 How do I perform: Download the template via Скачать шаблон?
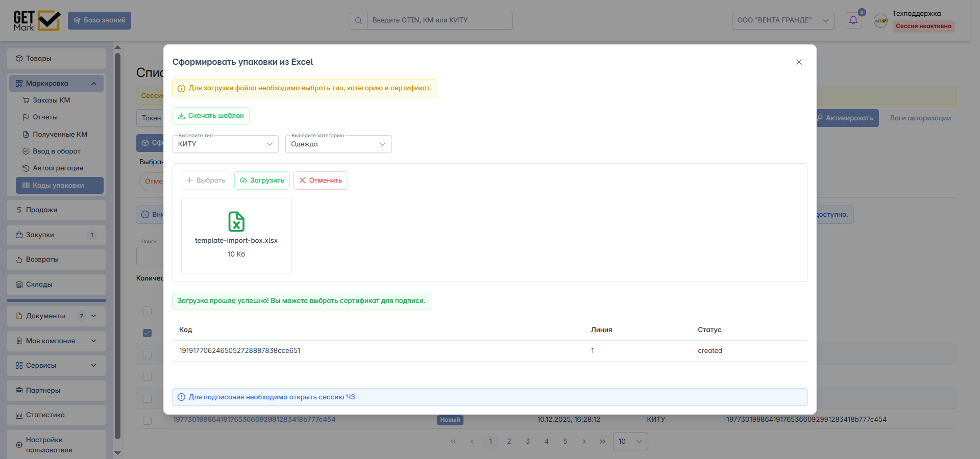click(211, 116)
